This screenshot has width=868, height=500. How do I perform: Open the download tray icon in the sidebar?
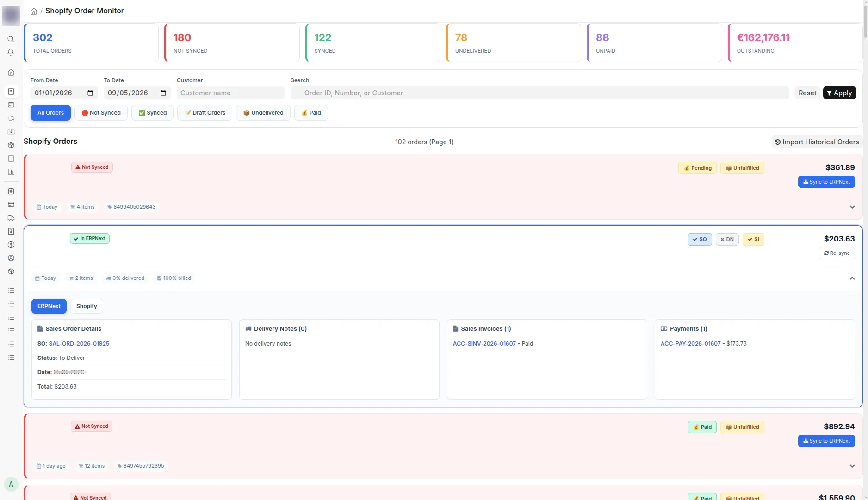(11, 132)
